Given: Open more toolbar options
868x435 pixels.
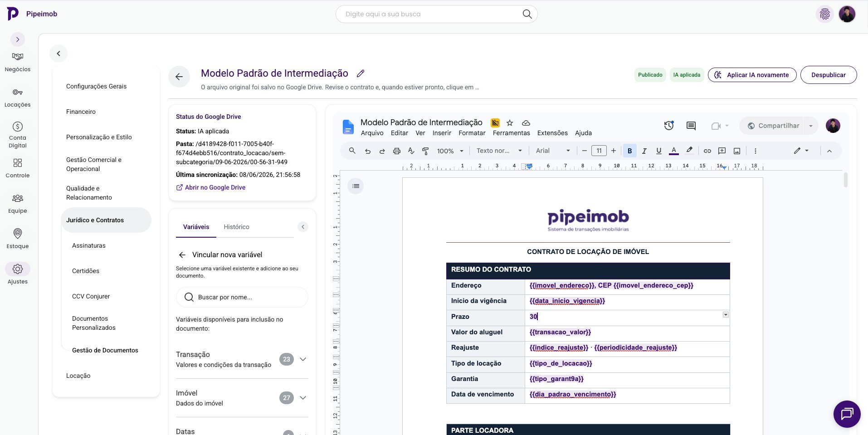Looking at the screenshot, I should [756, 151].
